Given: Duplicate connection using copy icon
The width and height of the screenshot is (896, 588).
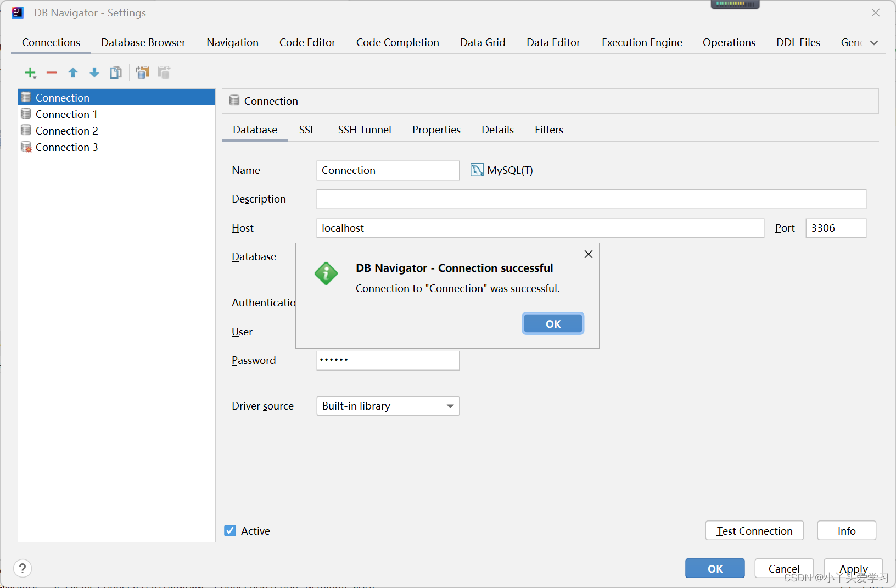Looking at the screenshot, I should point(115,72).
